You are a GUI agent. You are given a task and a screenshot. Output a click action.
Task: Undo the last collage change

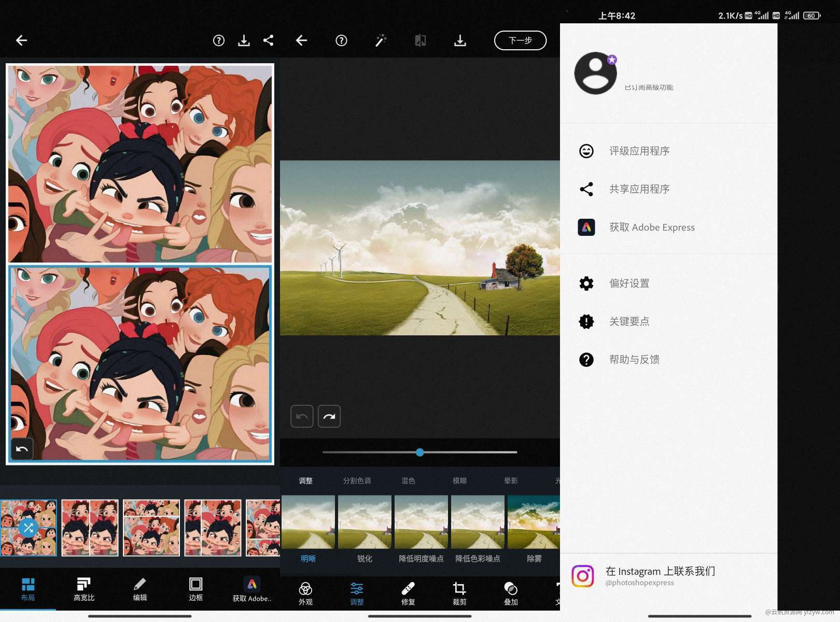click(22, 449)
